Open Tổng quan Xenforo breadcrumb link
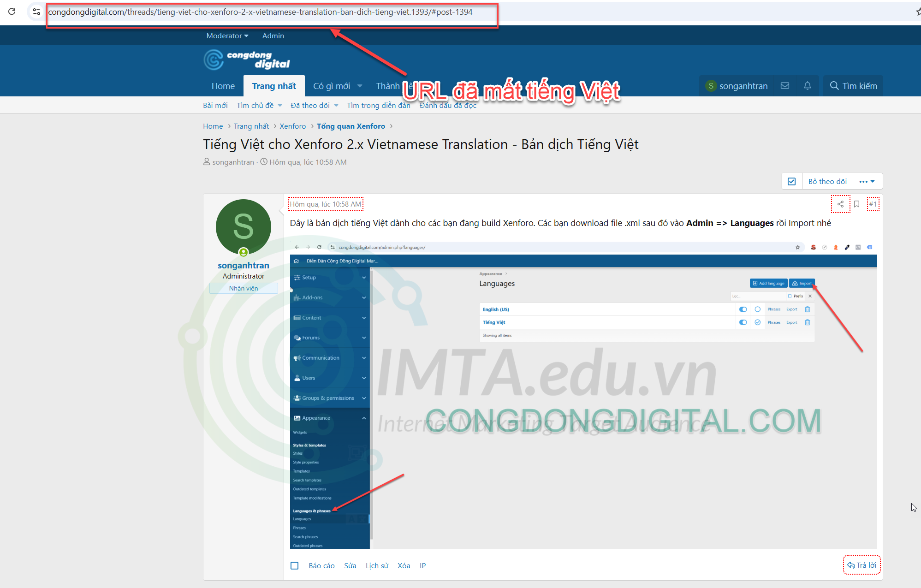921x588 pixels. click(351, 126)
